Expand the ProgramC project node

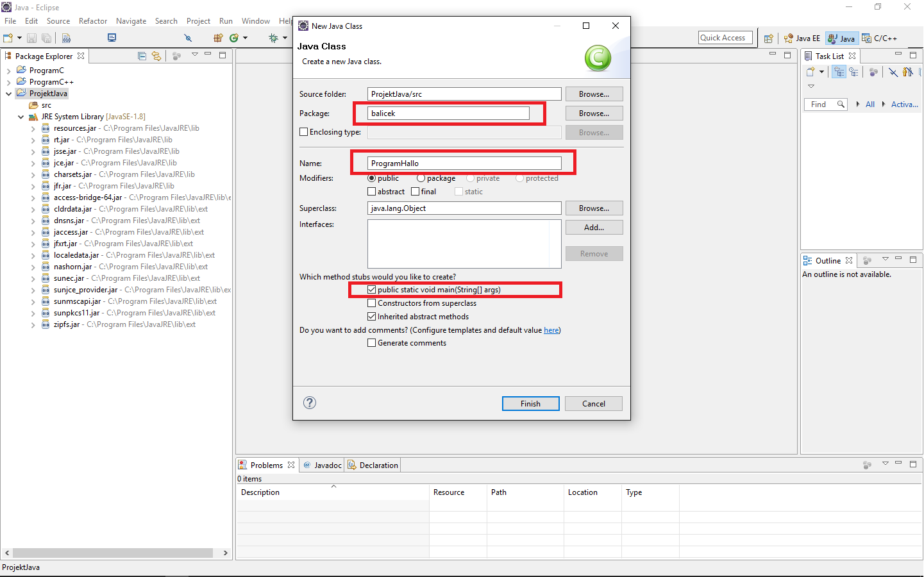[x=8, y=71]
